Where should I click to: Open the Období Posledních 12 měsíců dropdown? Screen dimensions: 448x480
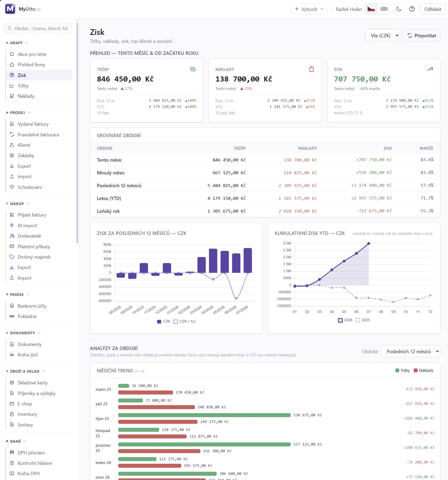410,351
